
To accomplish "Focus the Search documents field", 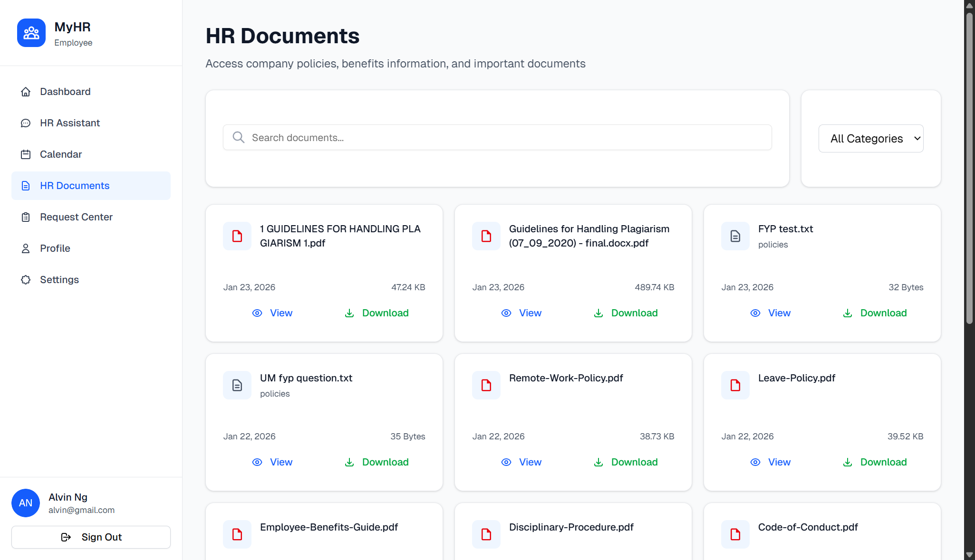I will pos(504,137).
